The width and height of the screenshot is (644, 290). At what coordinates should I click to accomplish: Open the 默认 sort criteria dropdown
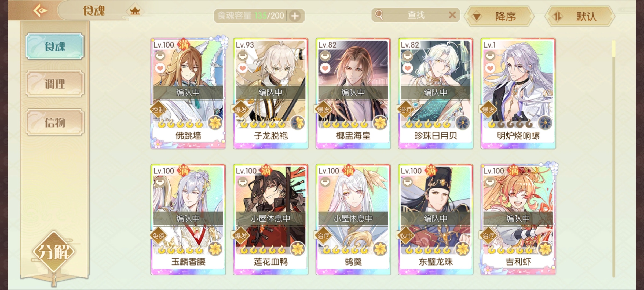[580, 17]
